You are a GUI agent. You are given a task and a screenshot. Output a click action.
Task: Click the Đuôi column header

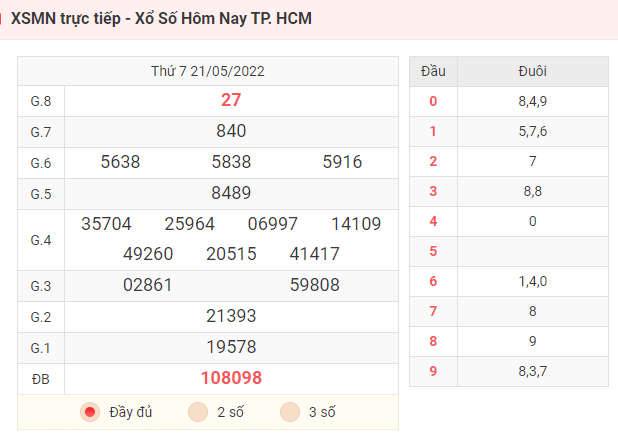tap(532, 71)
